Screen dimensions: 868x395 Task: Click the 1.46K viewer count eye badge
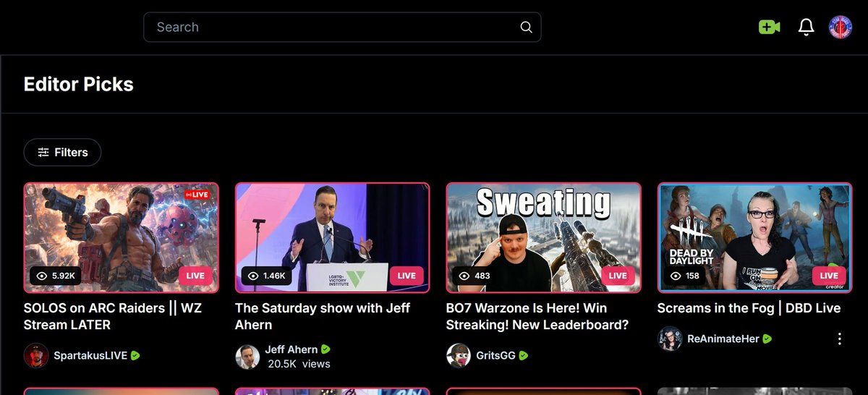pyautogui.click(x=268, y=276)
